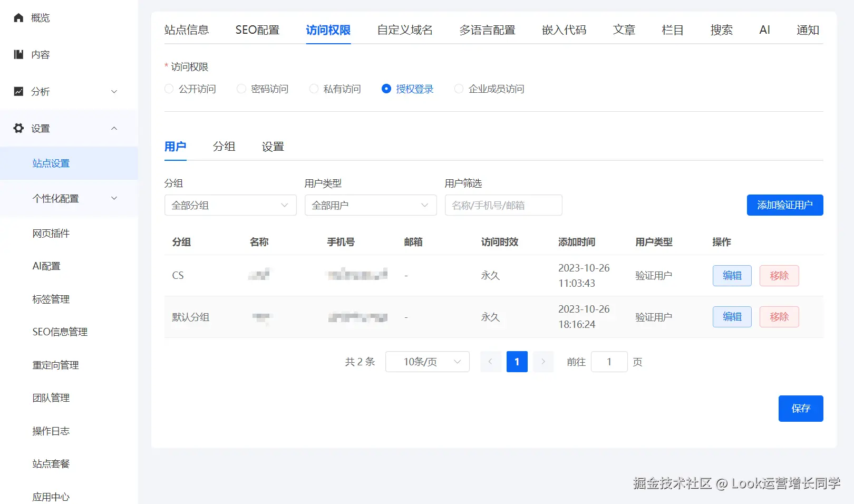The image size is (854, 504).
Task: Click the 默认分组 group cell
Action: pos(191,317)
